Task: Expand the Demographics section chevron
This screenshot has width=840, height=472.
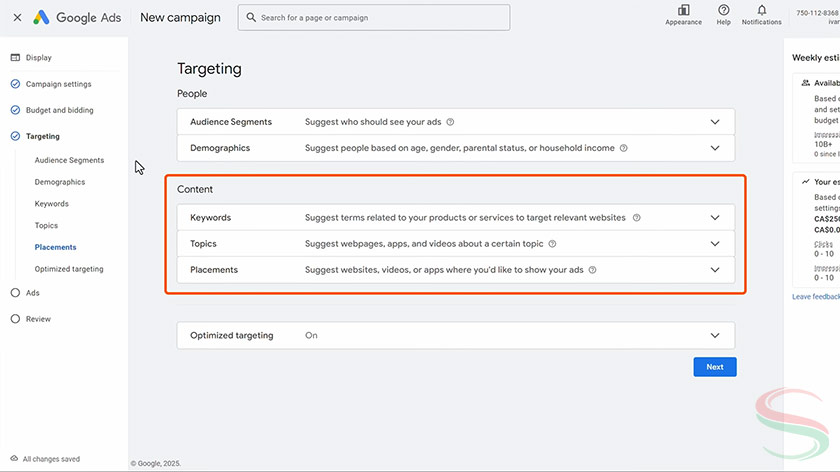Action: pyautogui.click(x=714, y=148)
